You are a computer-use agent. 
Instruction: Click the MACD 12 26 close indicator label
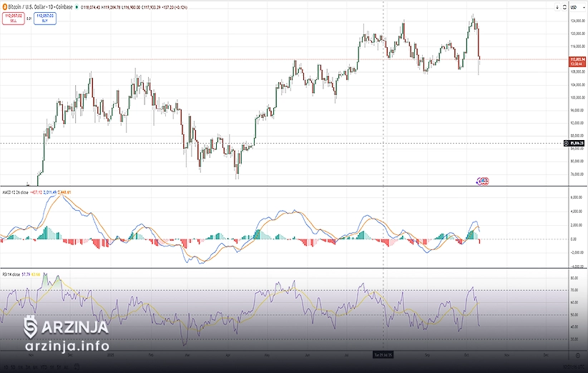[x=16, y=192]
